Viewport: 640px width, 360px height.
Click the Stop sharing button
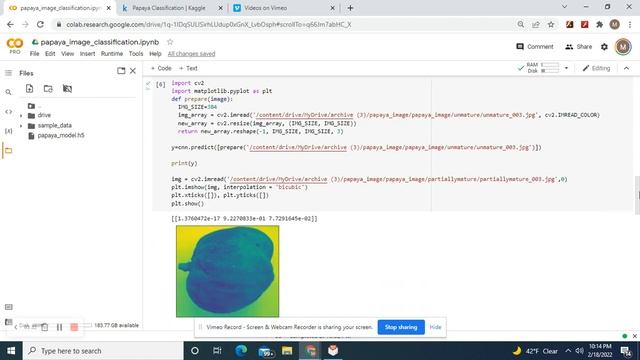click(x=401, y=327)
